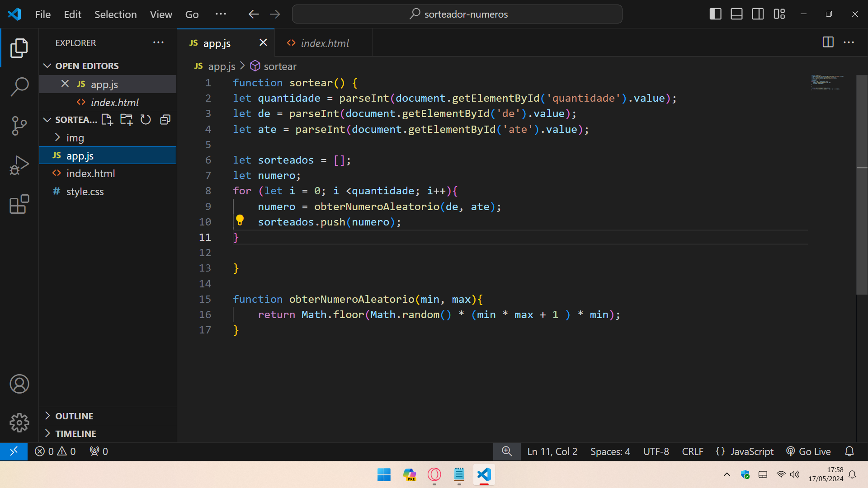The height and width of the screenshot is (488, 868).
Task: Toggle the secondary side bar
Action: coord(758,14)
